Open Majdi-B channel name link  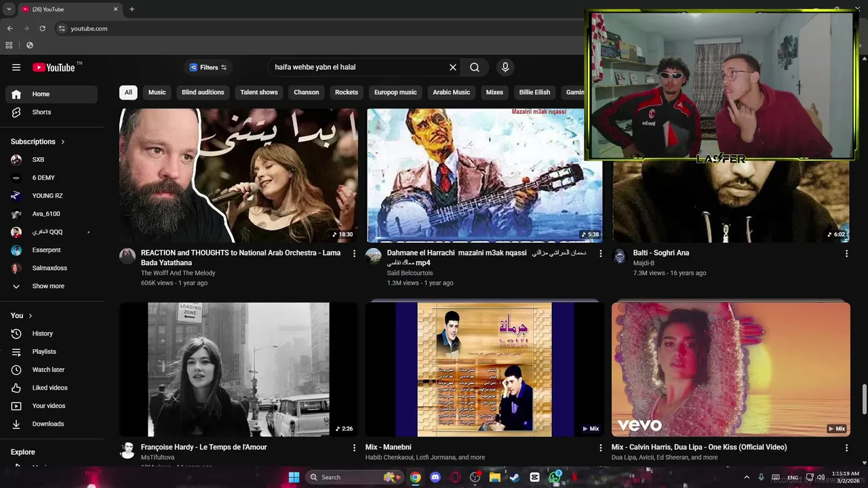(644, 263)
